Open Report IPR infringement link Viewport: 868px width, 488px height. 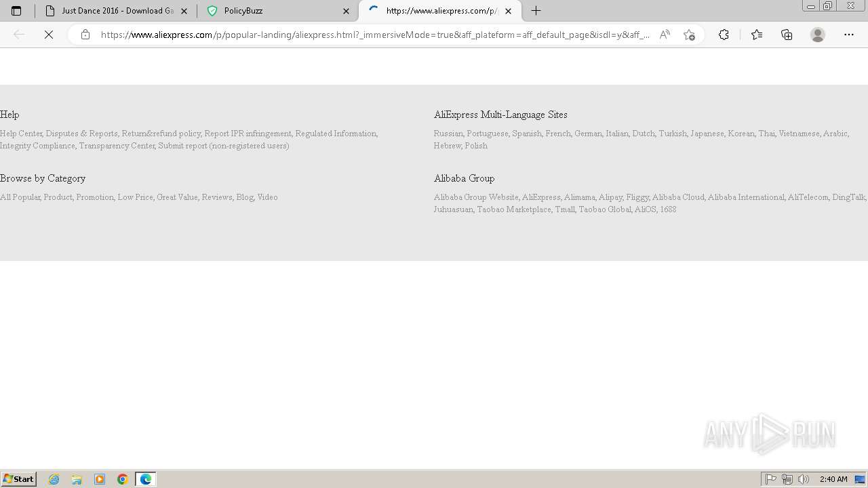[x=248, y=134]
